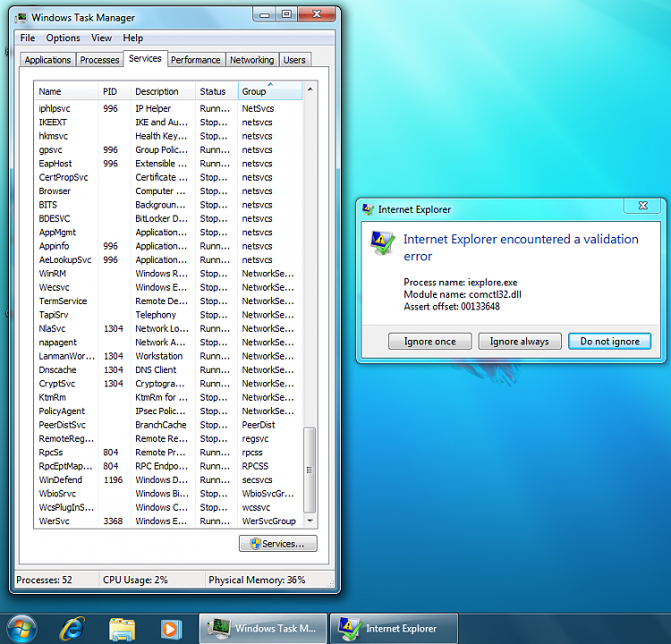The width and height of the screenshot is (671, 644).
Task: Select the BDESVC service
Action: 168,218
